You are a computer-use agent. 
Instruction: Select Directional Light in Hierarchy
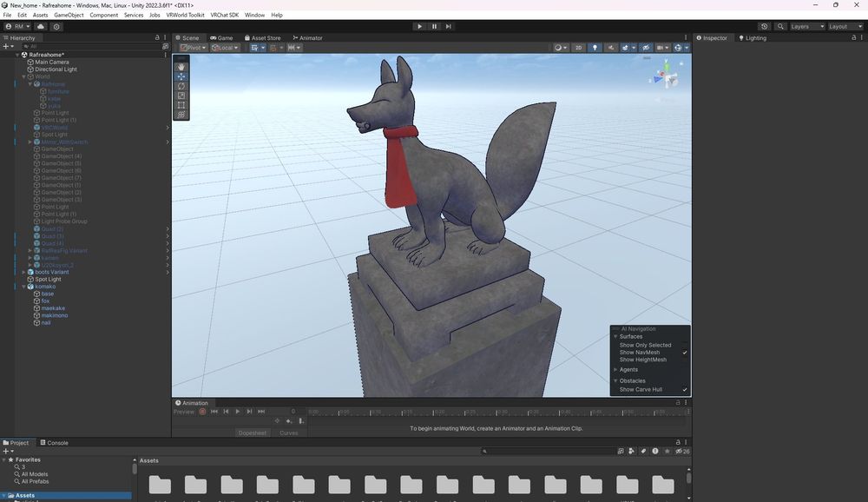(56, 69)
